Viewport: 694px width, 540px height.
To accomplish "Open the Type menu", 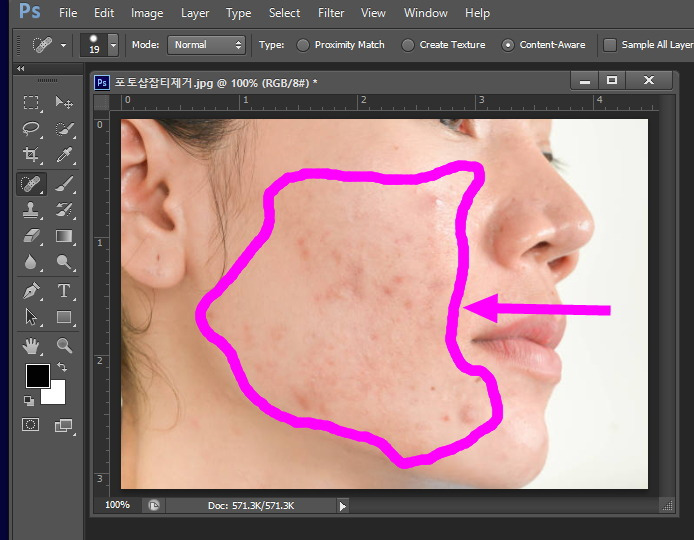I will (x=239, y=13).
